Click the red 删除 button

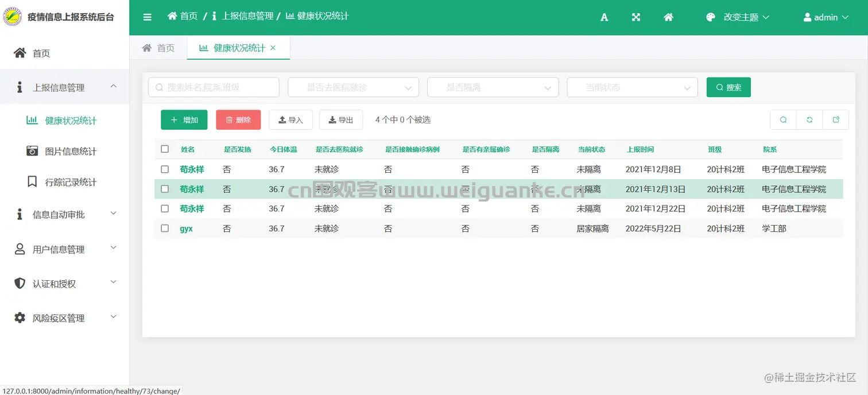[238, 119]
